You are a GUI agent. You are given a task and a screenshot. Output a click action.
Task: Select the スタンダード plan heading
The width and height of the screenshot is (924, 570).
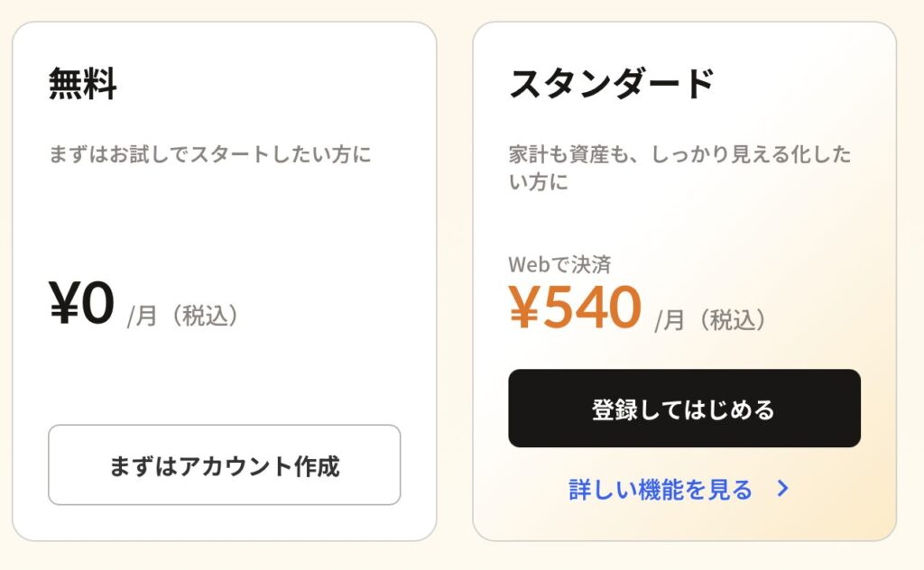pyautogui.click(x=612, y=85)
